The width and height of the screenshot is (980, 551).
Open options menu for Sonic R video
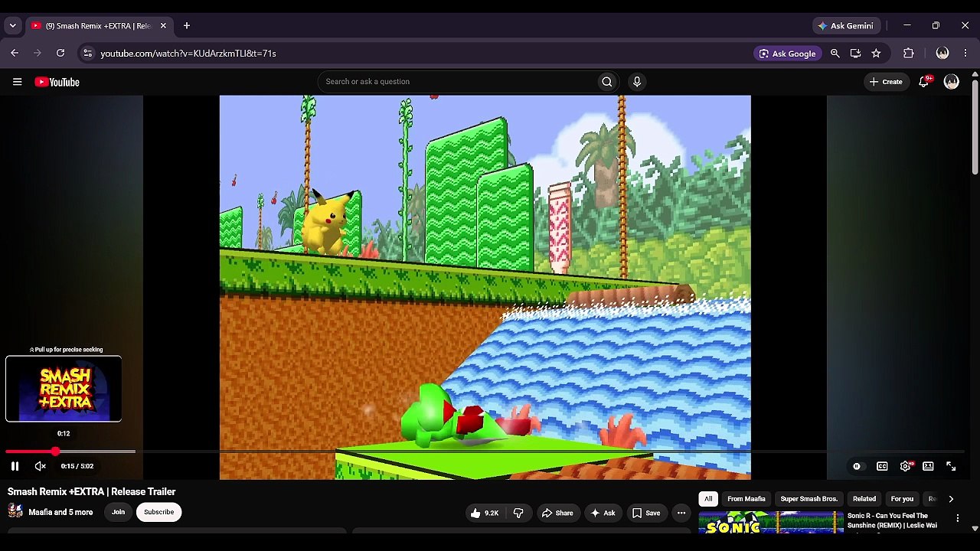pyautogui.click(x=957, y=519)
